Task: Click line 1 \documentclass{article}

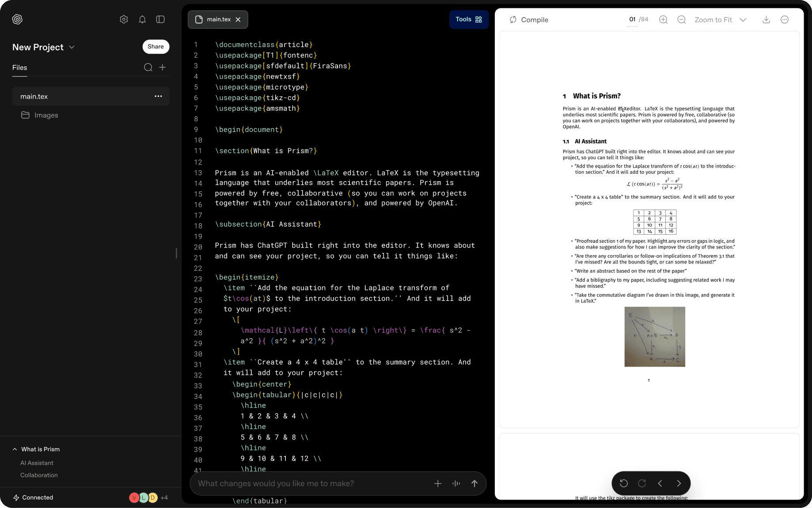Action: tap(264, 45)
